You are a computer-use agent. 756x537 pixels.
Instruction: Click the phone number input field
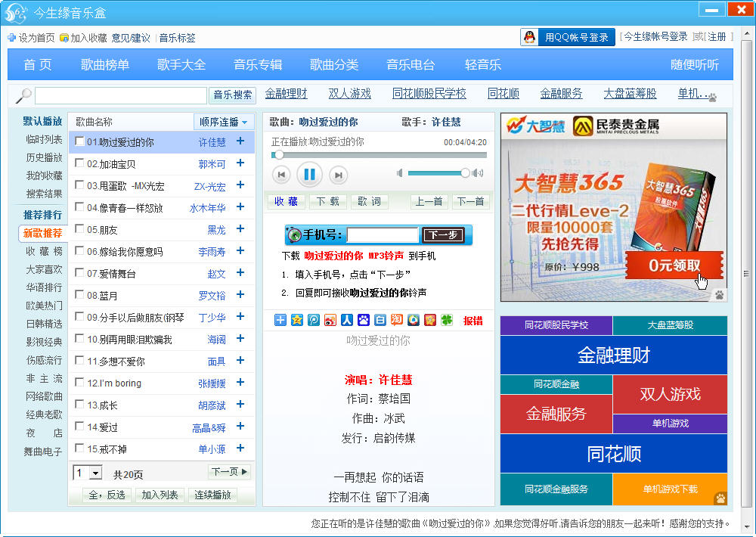pyautogui.click(x=382, y=234)
